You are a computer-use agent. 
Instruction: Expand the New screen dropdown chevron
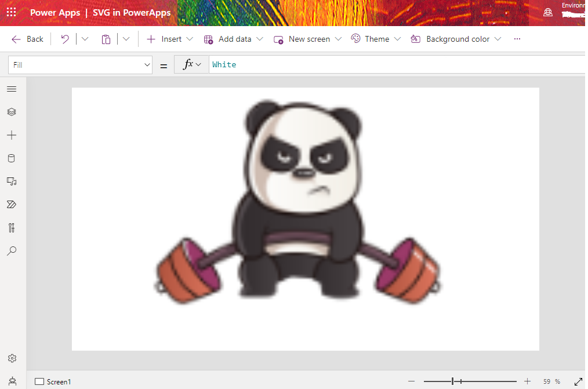pos(338,39)
